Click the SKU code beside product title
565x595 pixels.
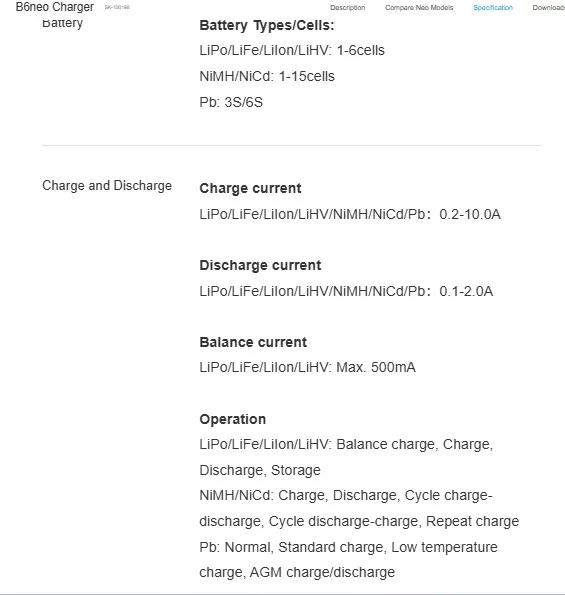click(117, 7)
